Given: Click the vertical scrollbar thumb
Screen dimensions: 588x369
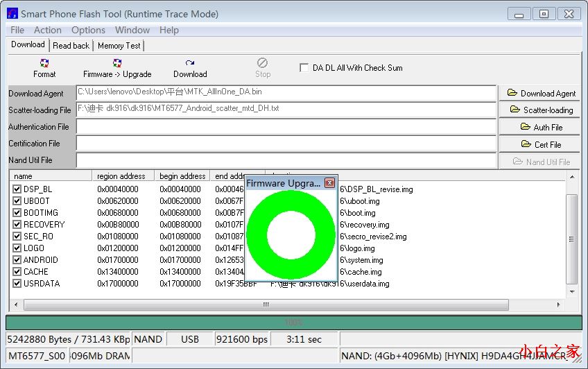Looking at the screenshot, I should (572, 239).
